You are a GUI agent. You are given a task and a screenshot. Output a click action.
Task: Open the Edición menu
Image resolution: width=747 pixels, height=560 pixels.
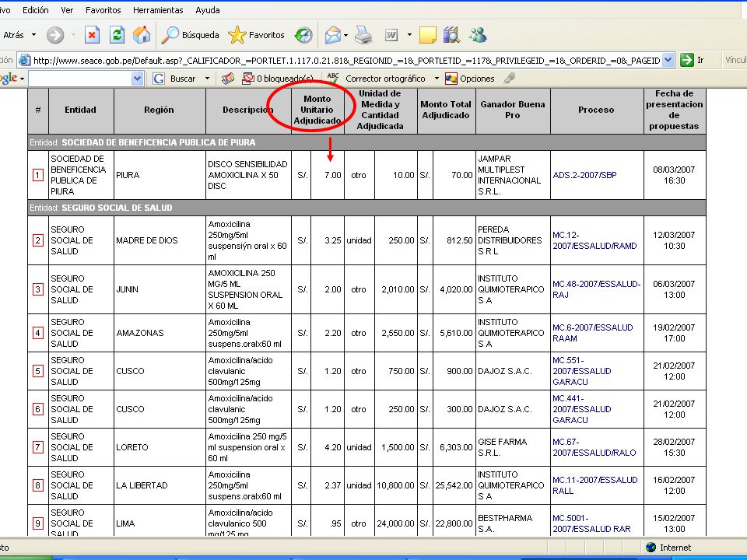coord(36,10)
